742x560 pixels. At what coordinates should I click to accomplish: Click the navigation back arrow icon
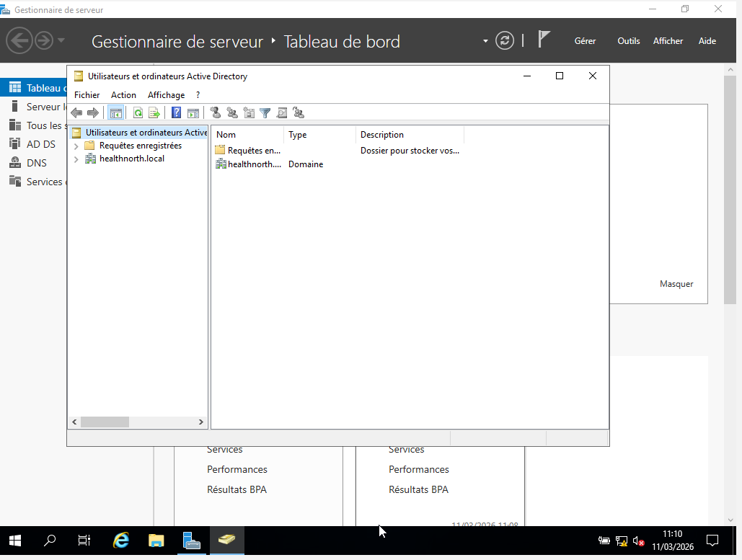click(x=76, y=112)
